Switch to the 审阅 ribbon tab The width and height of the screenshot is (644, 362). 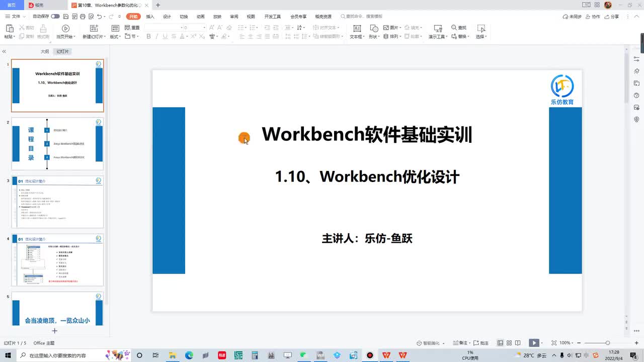(x=234, y=17)
